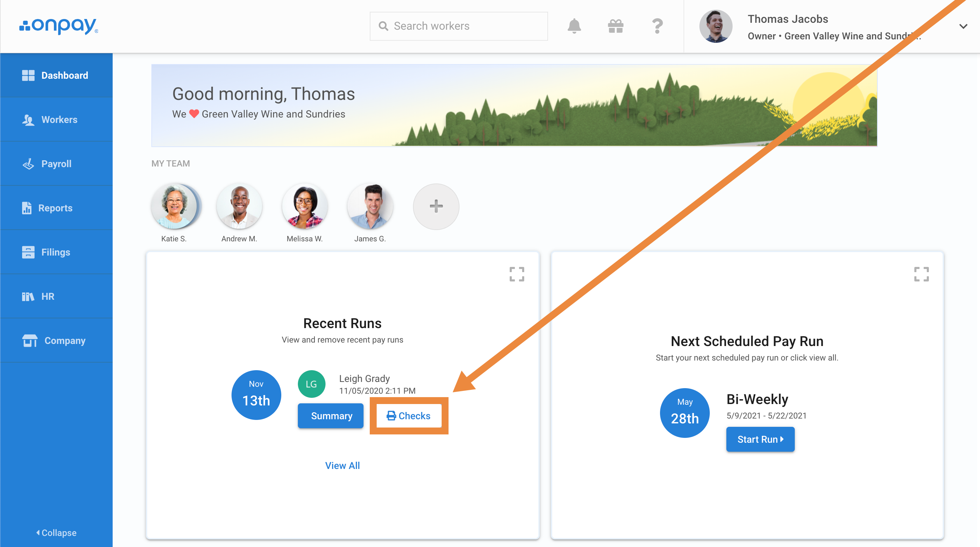980x547 pixels.
Task: Open the notifications bell
Action: pos(574,26)
